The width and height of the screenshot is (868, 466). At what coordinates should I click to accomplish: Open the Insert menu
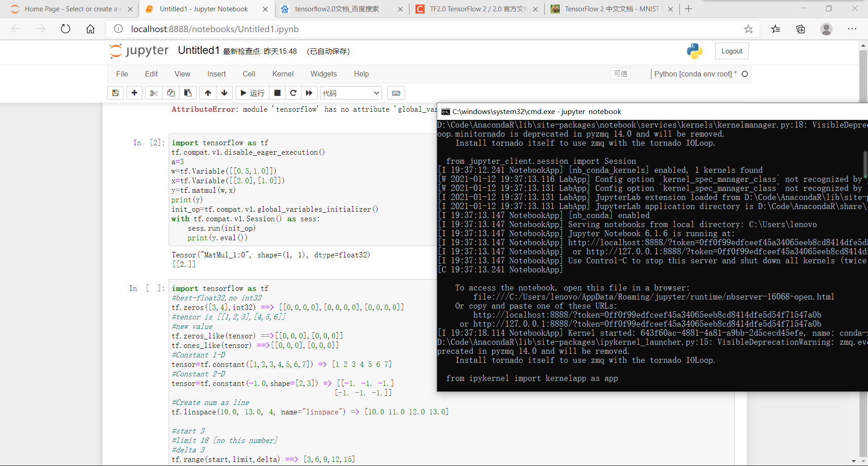pyautogui.click(x=217, y=74)
